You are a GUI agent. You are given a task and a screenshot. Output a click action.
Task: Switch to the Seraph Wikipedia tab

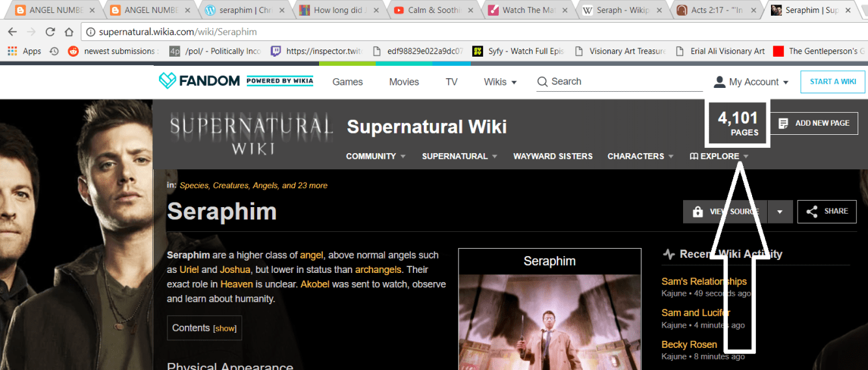tap(623, 10)
